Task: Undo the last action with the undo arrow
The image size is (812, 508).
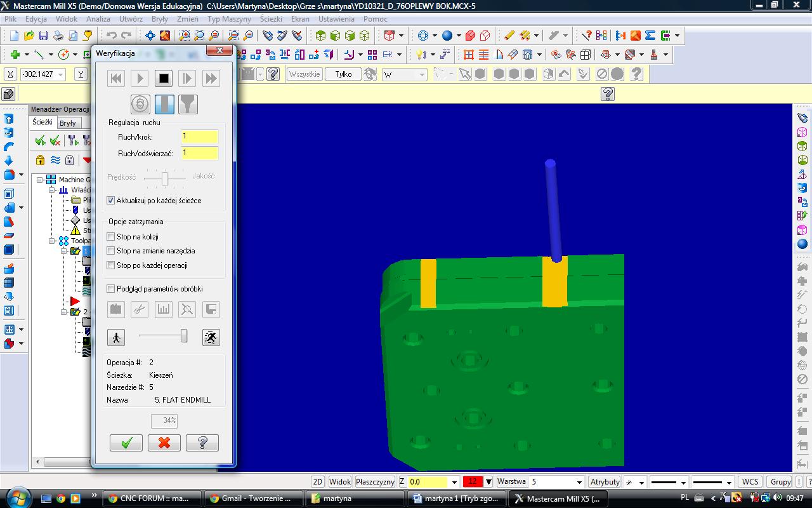Action: pos(112,36)
